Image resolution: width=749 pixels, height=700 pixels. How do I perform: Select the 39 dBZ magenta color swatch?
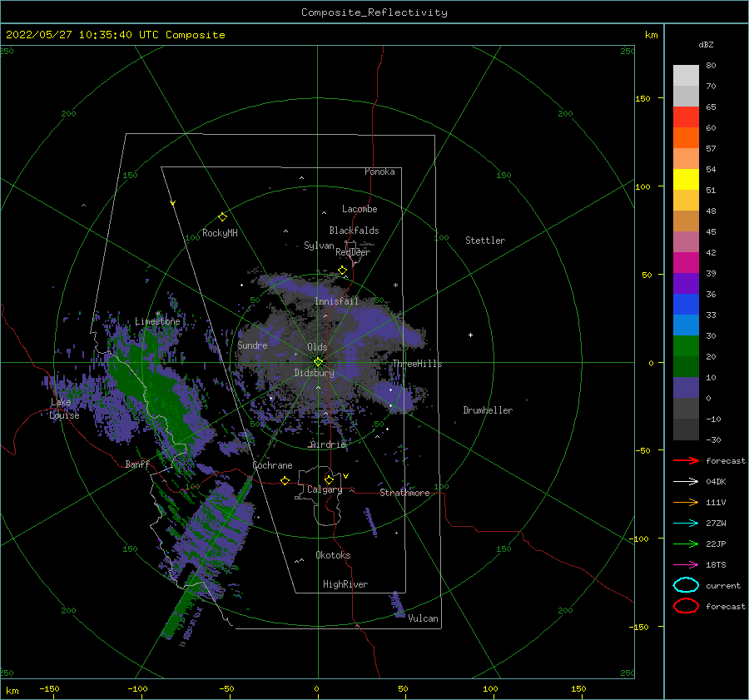[686, 262]
